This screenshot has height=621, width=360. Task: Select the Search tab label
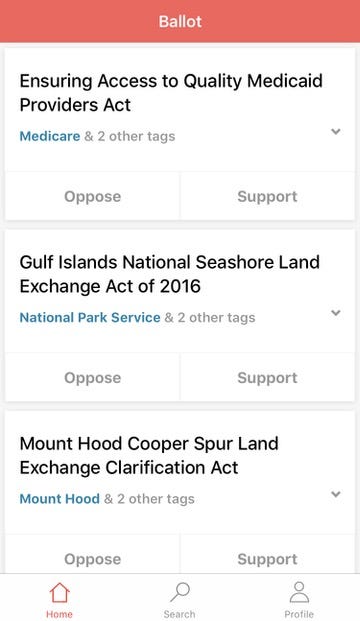(x=179, y=614)
